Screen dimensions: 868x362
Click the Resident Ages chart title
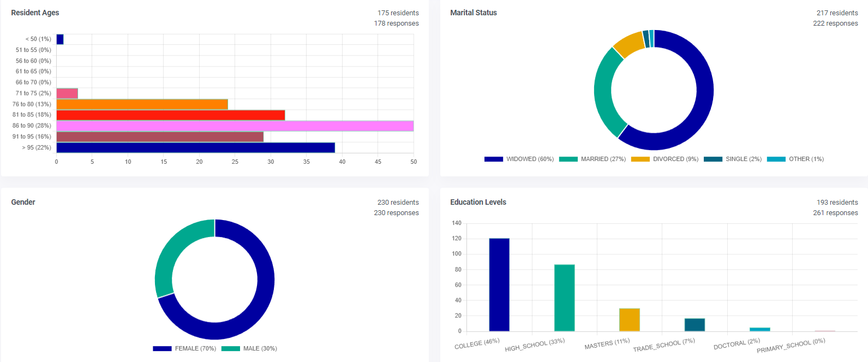[x=35, y=13]
